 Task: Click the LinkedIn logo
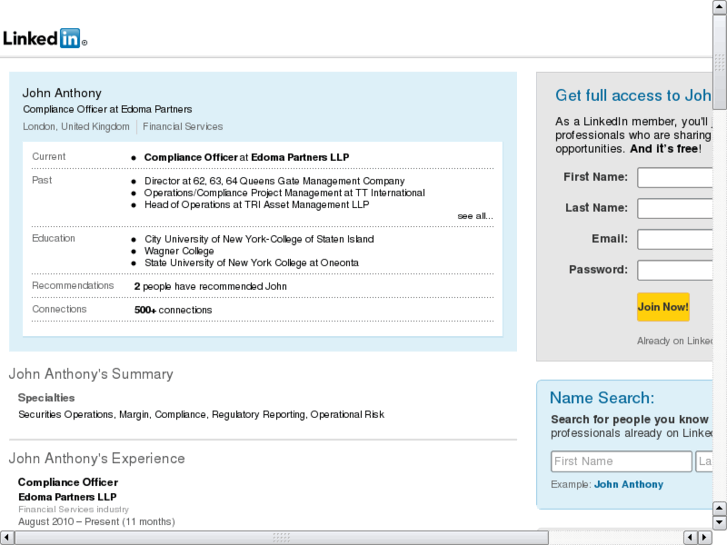point(45,39)
